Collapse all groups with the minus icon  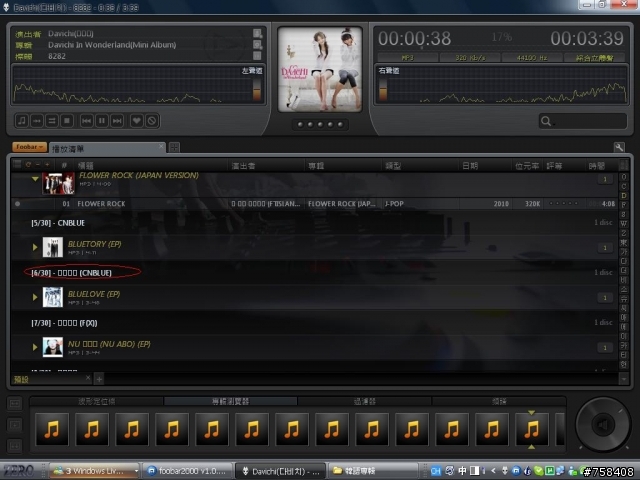tap(38, 164)
